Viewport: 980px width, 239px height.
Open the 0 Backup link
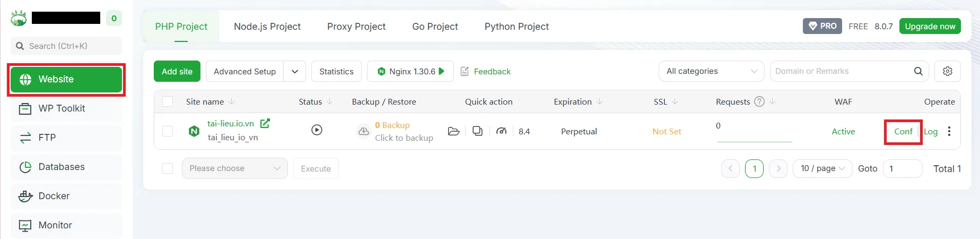tap(392, 125)
